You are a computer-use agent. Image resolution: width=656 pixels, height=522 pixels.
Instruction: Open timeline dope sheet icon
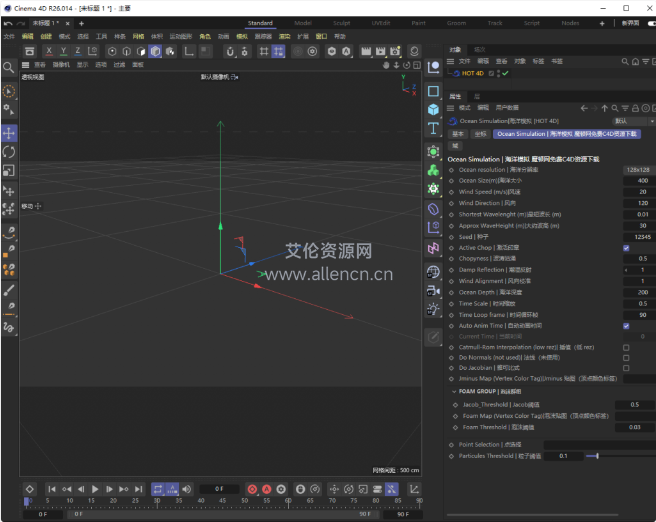pos(414,489)
